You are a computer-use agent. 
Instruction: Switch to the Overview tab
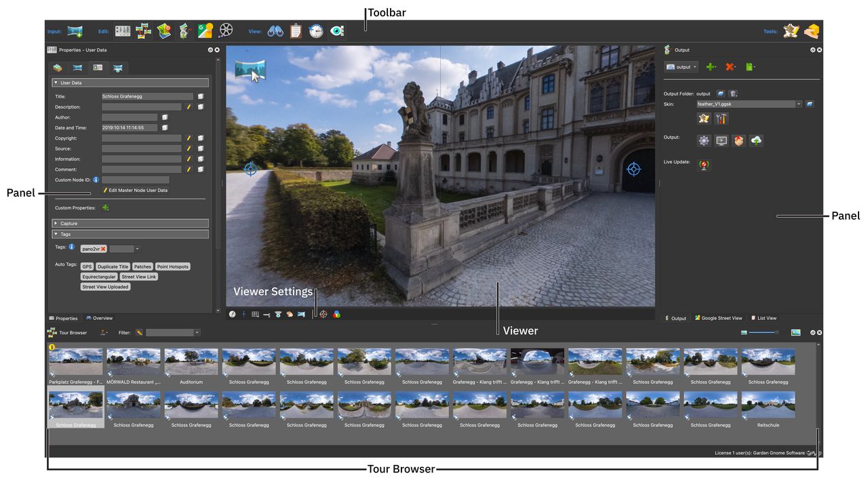click(100, 318)
